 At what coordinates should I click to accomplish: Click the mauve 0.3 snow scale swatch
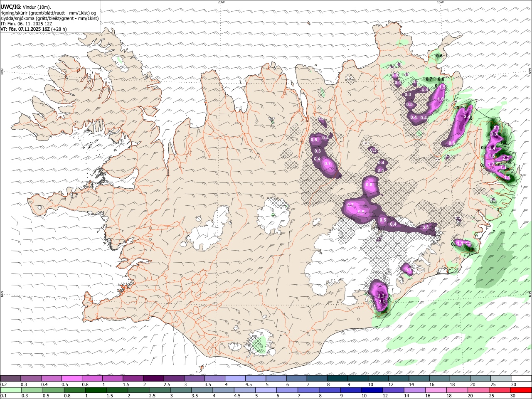(31, 378)
